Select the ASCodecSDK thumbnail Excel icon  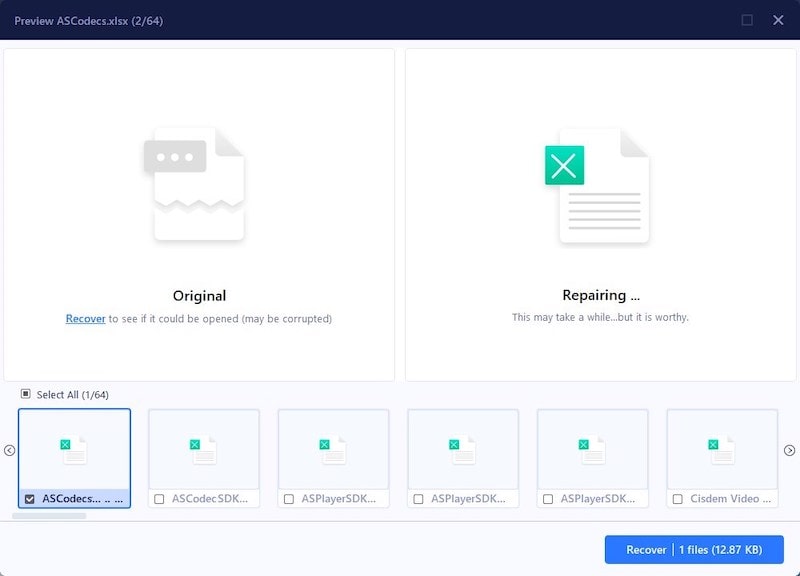[x=204, y=449]
